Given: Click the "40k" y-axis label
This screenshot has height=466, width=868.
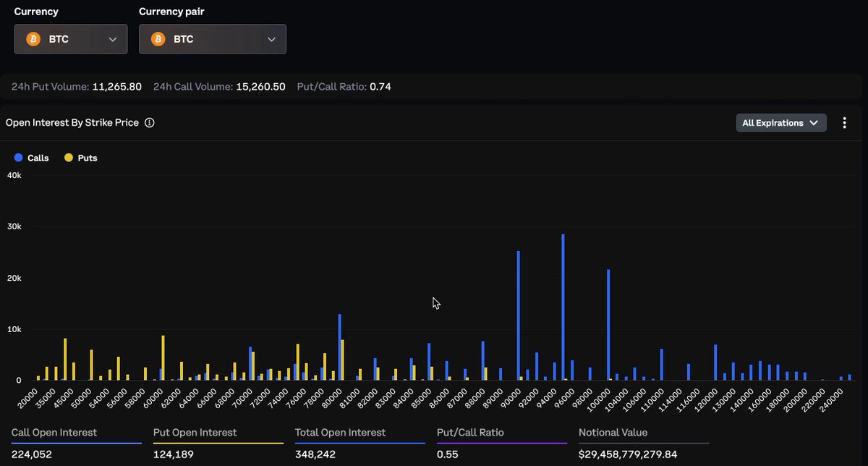Looking at the screenshot, I should [x=14, y=176].
